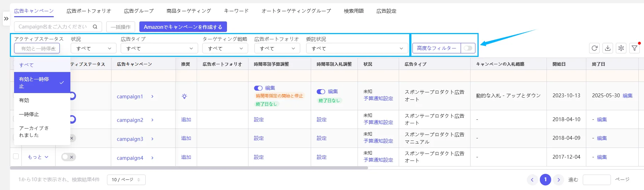Select 一時停止 option in dropdown
Image resolution: width=644 pixels, height=190 pixels.
(42, 114)
